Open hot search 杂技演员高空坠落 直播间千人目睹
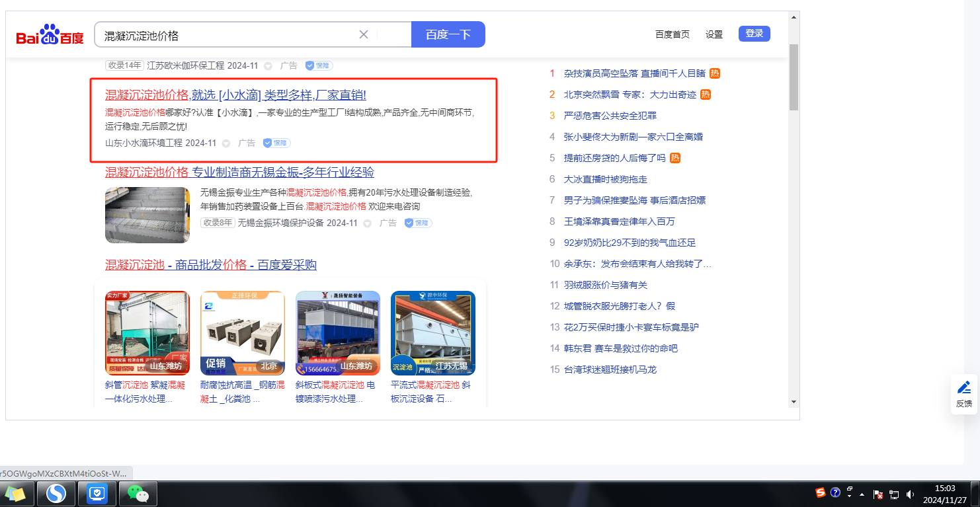 (635, 73)
